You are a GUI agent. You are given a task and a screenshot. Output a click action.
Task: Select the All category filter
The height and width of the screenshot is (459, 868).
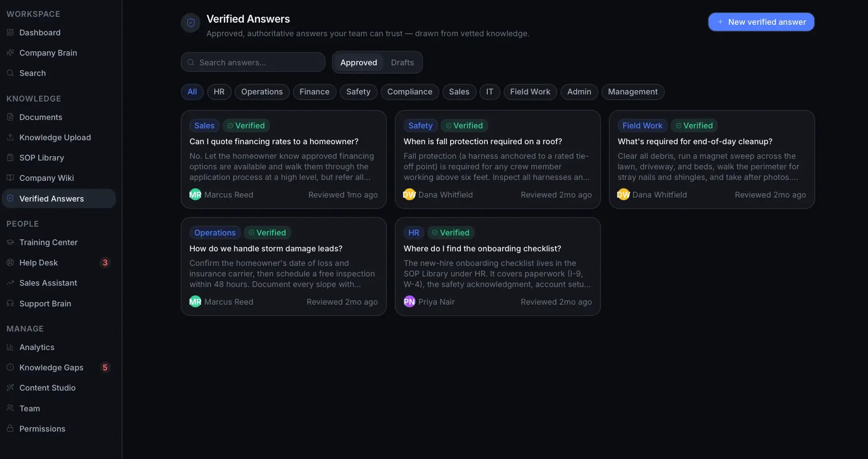[192, 92]
